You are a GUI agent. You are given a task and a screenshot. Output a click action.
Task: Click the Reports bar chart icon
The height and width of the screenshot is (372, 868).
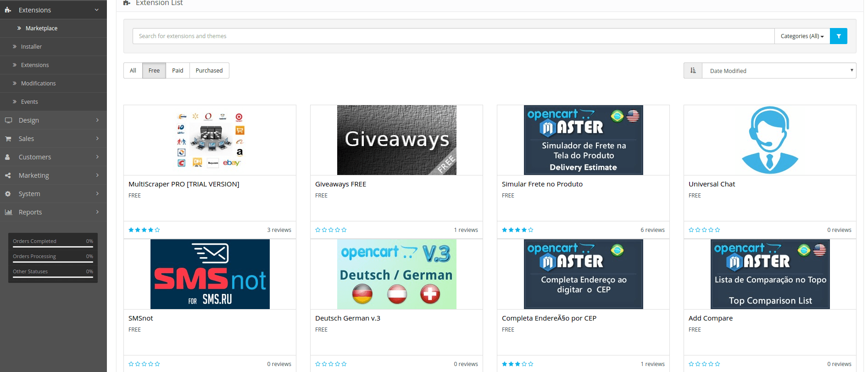tap(8, 212)
